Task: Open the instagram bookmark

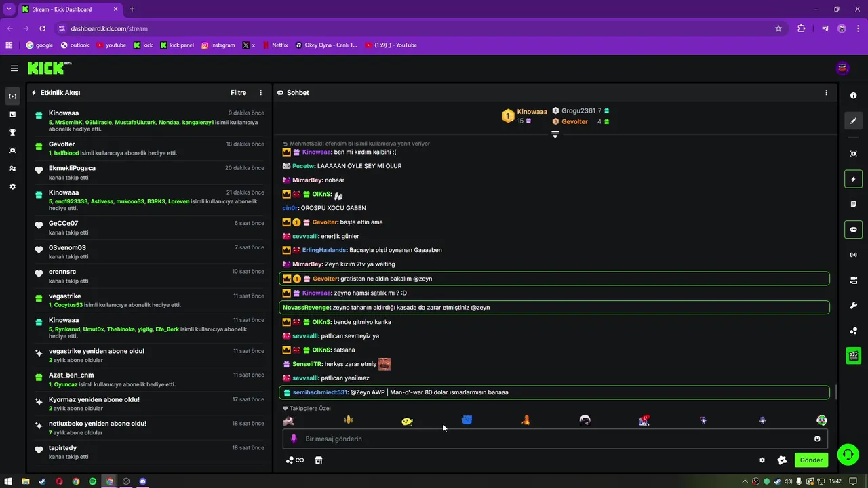Action: click(x=218, y=45)
